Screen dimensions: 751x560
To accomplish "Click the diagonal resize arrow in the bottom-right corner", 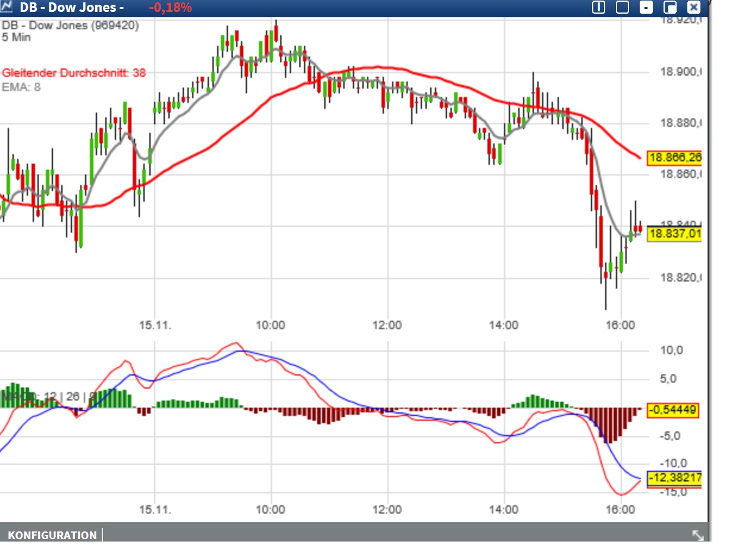I will pyautogui.click(x=697, y=535).
